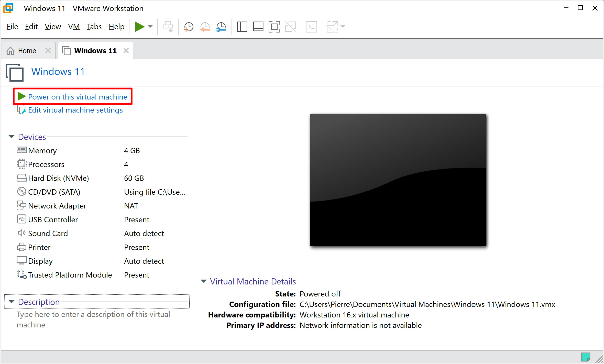Viewport: 604px width, 364px height.
Task: Collapse the Virtual Machine Details section
Action: [x=204, y=281]
